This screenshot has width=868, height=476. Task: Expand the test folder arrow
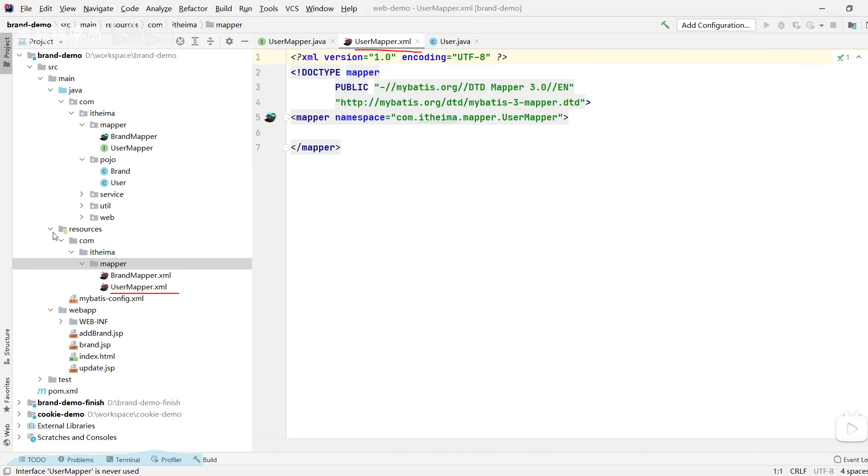40,379
